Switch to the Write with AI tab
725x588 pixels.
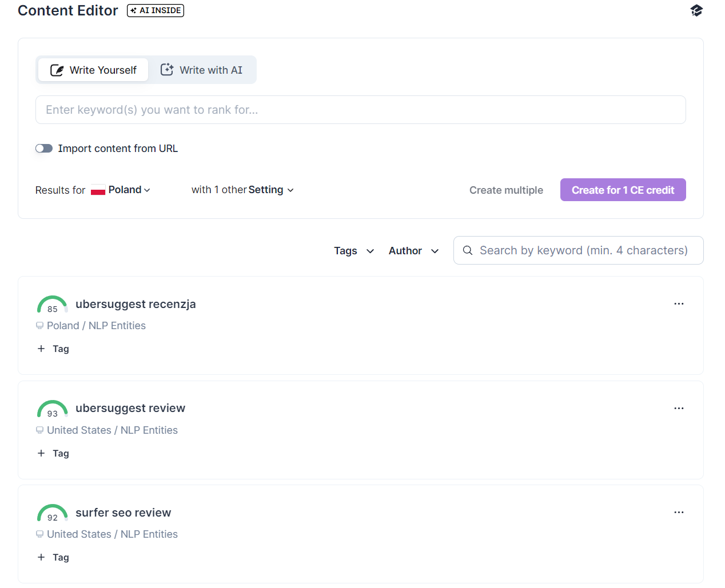pyautogui.click(x=201, y=70)
